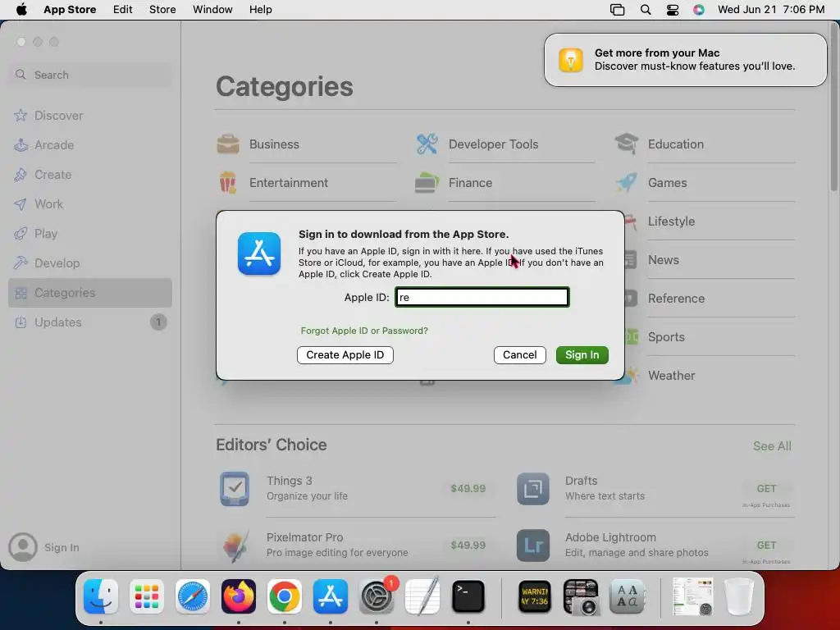Click GET for Adobe Lightroom
The height and width of the screenshot is (630, 840).
click(x=766, y=546)
